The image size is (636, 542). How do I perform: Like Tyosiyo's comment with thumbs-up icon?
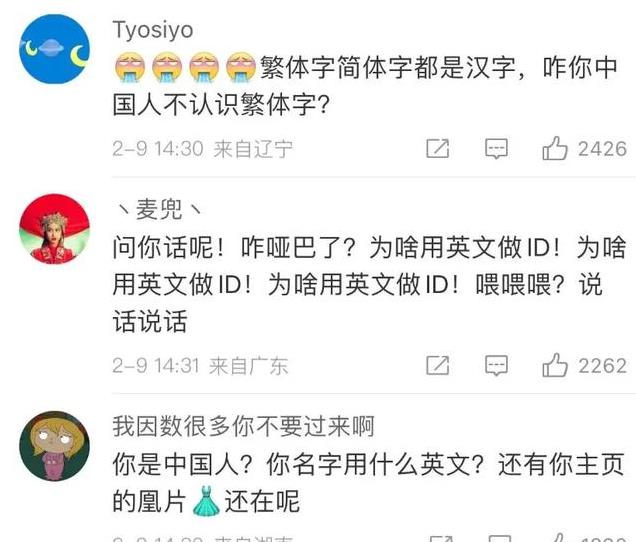554,148
